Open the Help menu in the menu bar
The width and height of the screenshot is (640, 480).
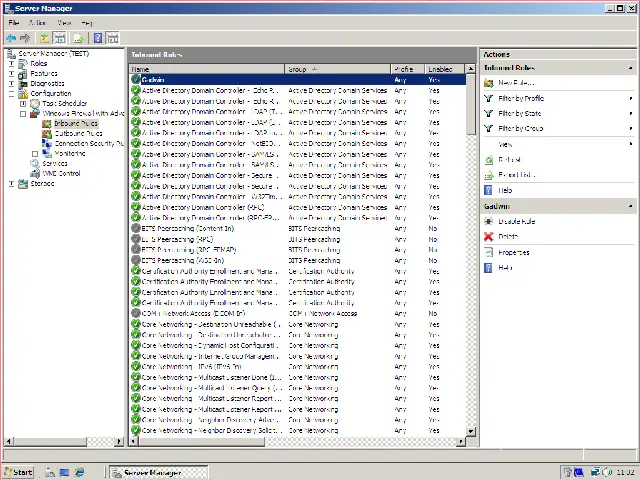[87, 23]
